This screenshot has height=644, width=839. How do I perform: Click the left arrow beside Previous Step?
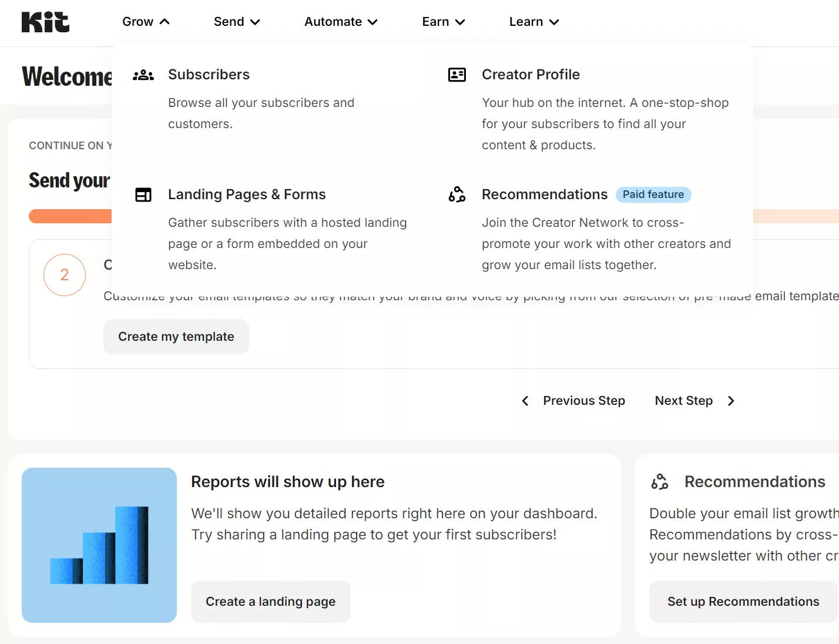coord(525,401)
